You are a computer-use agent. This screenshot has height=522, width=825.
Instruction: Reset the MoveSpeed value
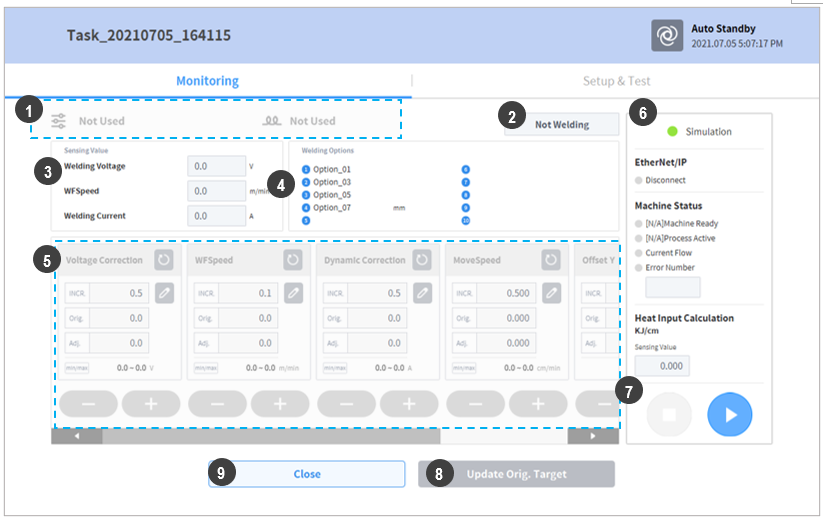pyautogui.click(x=551, y=260)
